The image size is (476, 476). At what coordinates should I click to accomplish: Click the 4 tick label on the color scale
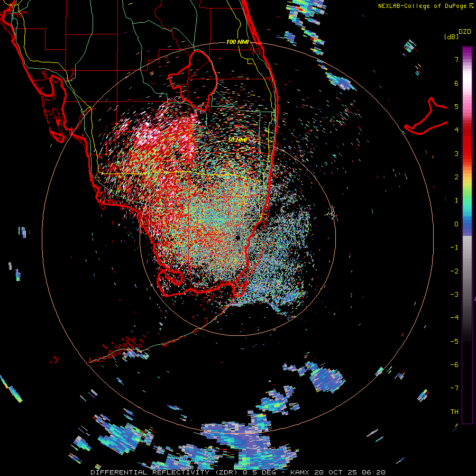(x=456, y=130)
